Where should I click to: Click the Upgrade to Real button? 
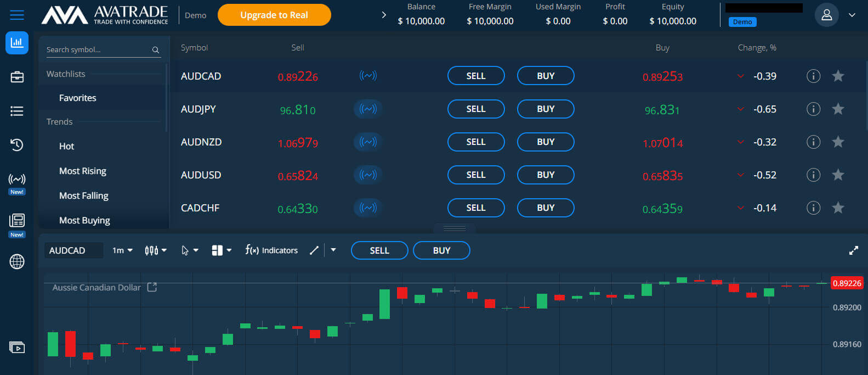(x=274, y=15)
